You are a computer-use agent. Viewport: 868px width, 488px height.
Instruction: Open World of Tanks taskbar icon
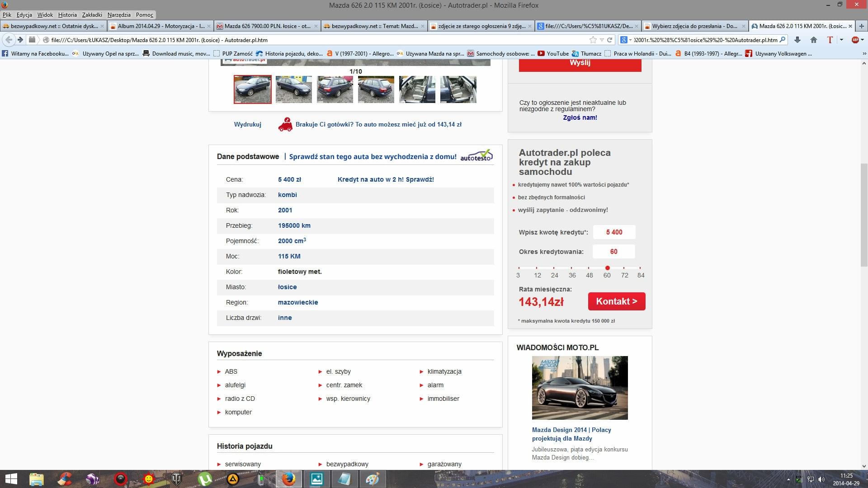[176, 479]
